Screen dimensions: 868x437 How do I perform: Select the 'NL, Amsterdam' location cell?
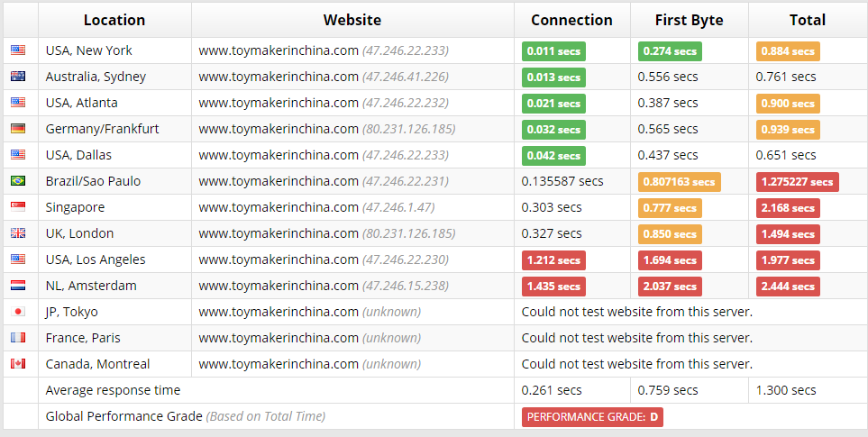(x=114, y=286)
